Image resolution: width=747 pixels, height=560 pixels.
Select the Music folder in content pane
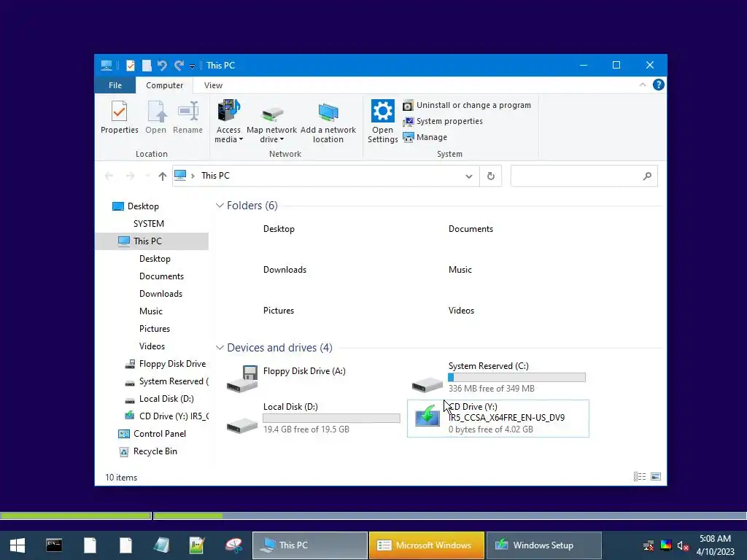click(x=460, y=270)
